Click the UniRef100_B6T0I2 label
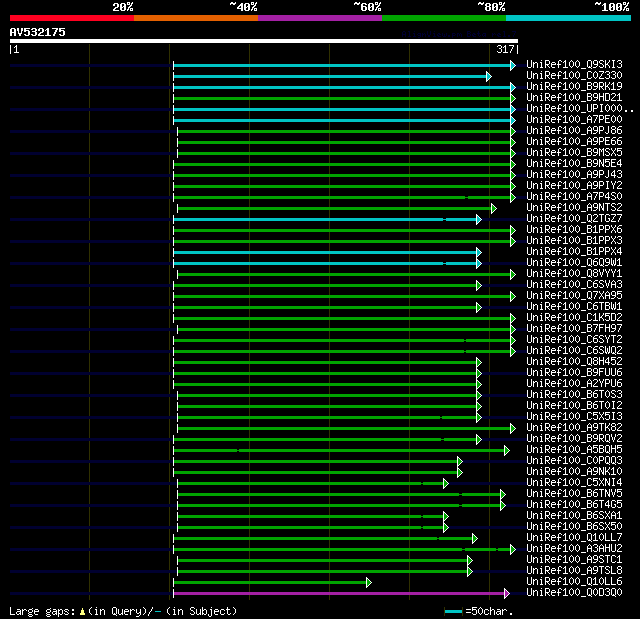 point(574,406)
